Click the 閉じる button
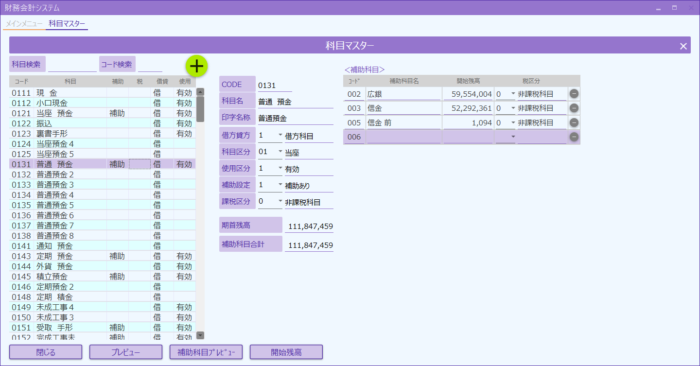The height and width of the screenshot is (366, 700). click(46, 352)
